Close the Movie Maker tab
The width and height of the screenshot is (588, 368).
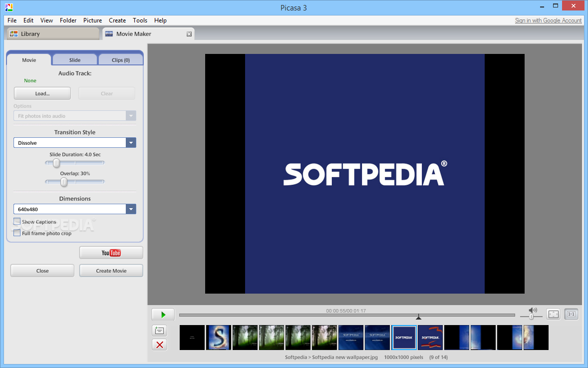(189, 34)
